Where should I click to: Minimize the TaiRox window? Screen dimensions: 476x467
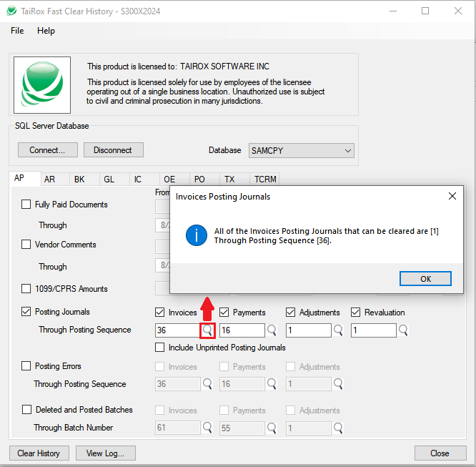click(x=393, y=11)
